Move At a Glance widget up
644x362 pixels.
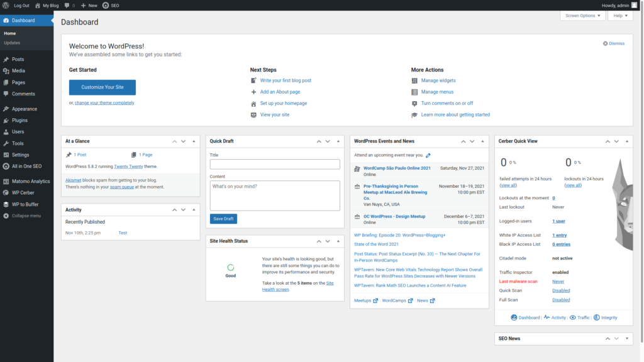(175, 141)
